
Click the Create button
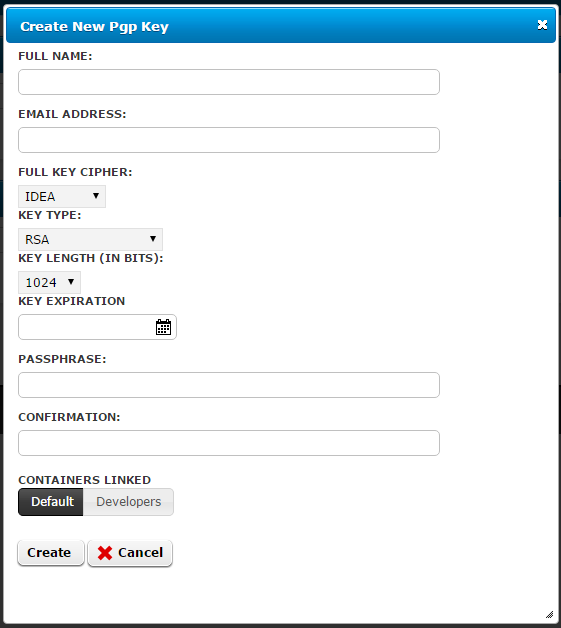click(x=51, y=553)
